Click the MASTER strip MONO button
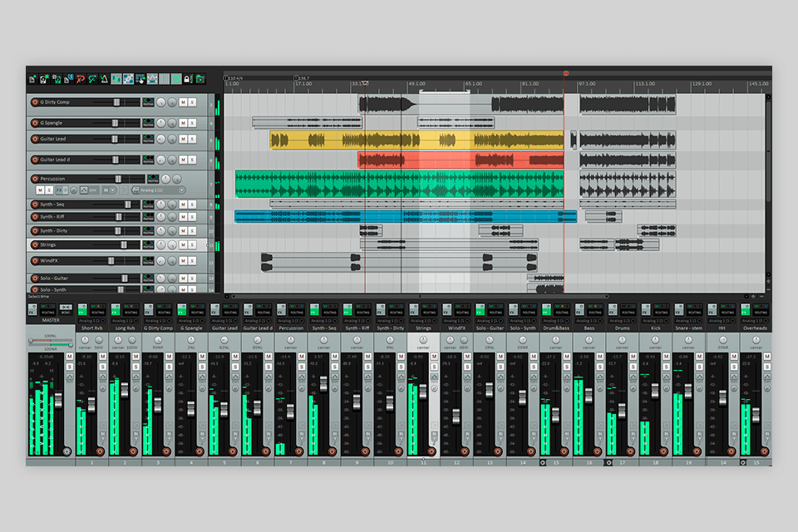The width and height of the screenshot is (798, 532). [65, 310]
